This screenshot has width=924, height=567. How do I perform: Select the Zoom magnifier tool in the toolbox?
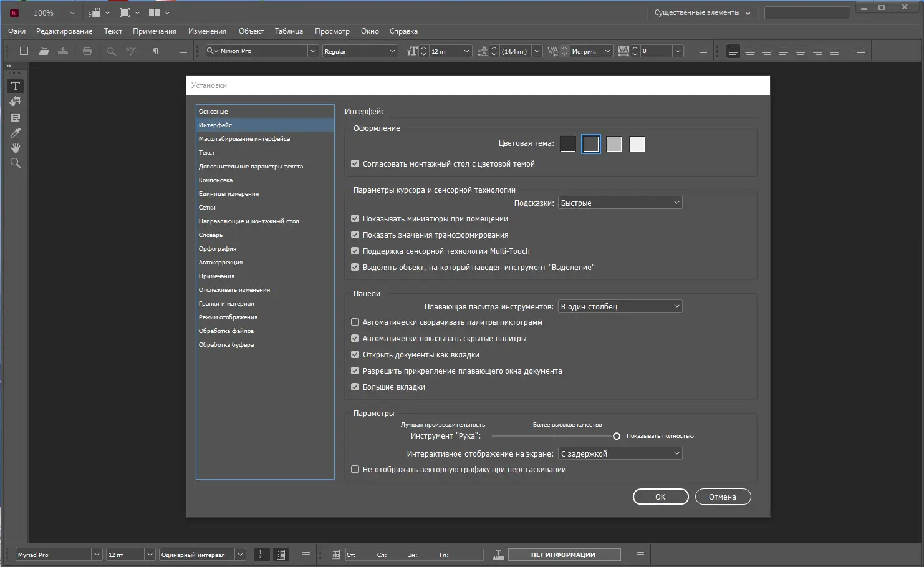pos(16,163)
